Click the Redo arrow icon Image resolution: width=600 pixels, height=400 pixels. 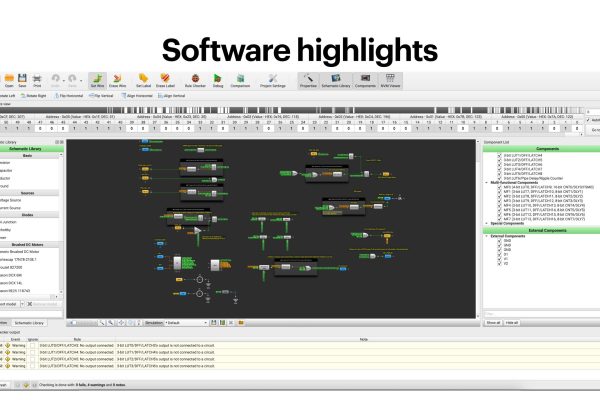(72, 80)
